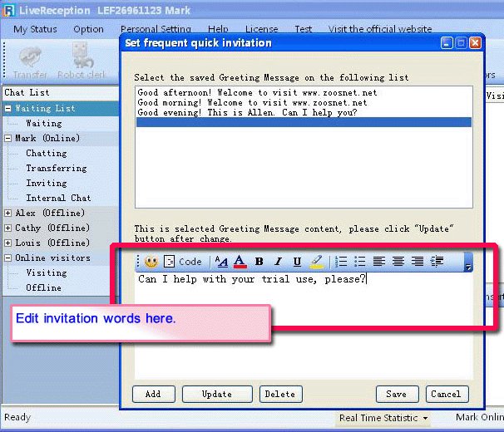
Task: Click the Cancel button
Action: pyautogui.click(x=447, y=394)
